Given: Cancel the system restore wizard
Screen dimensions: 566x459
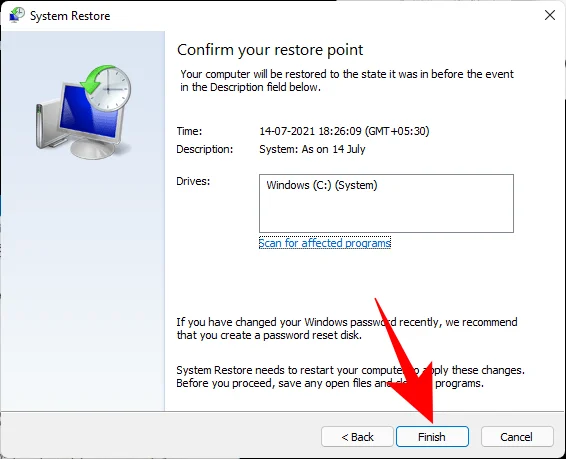Looking at the screenshot, I should [517, 437].
